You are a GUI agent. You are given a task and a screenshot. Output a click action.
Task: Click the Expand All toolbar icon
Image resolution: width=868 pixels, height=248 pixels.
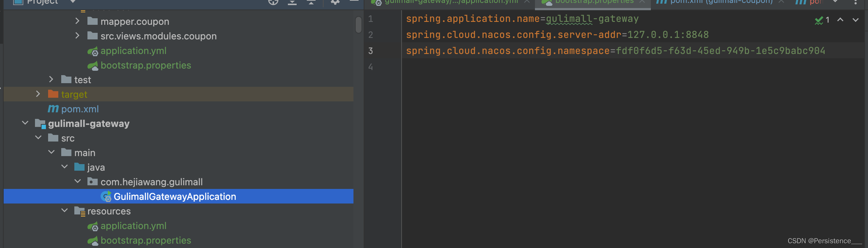point(292,2)
